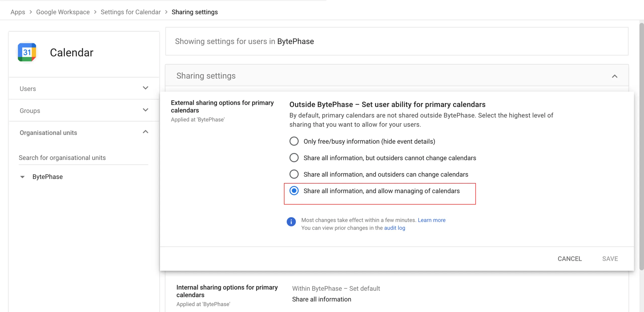Viewport: 644px width, 312px height.
Task: View the audit log link
Action: (x=394, y=228)
